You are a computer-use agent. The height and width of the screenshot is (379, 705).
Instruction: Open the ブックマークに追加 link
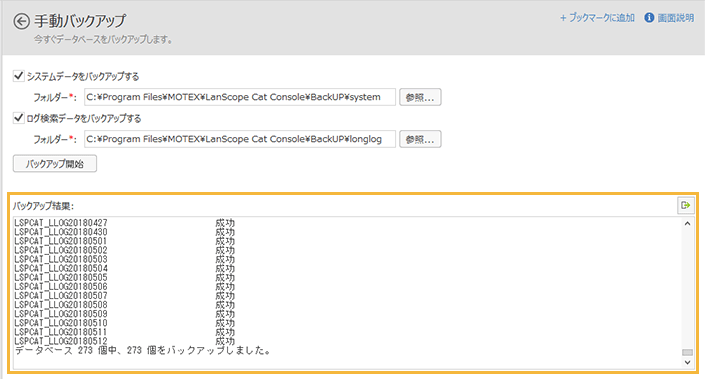[x=602, y=18]
